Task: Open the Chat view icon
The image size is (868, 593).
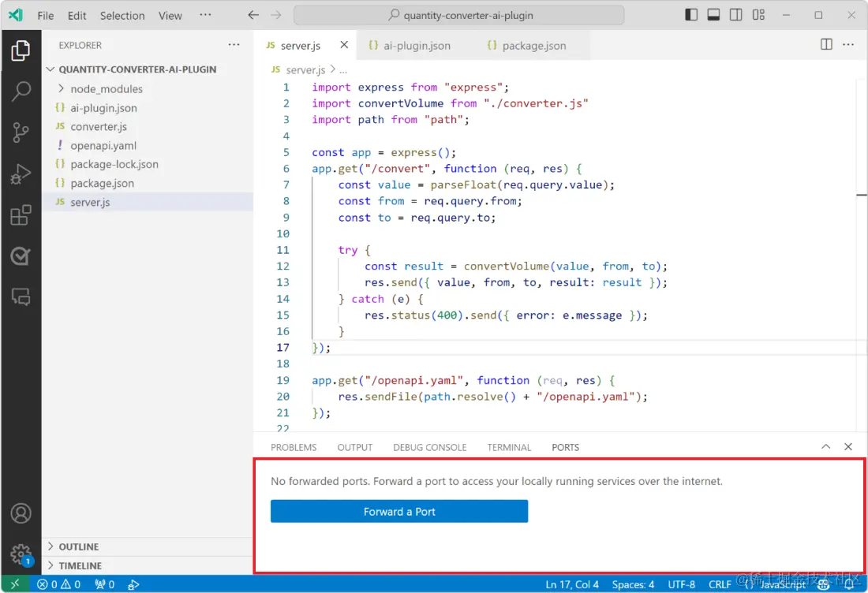Action: coord(21,297)
